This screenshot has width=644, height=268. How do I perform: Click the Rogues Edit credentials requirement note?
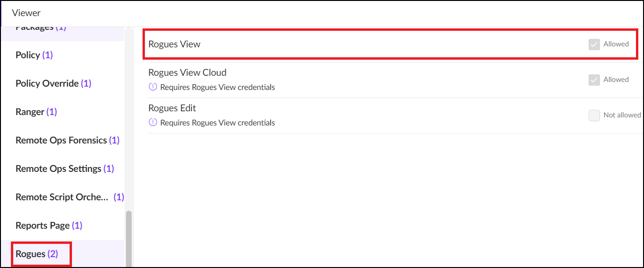coord(217,123)
